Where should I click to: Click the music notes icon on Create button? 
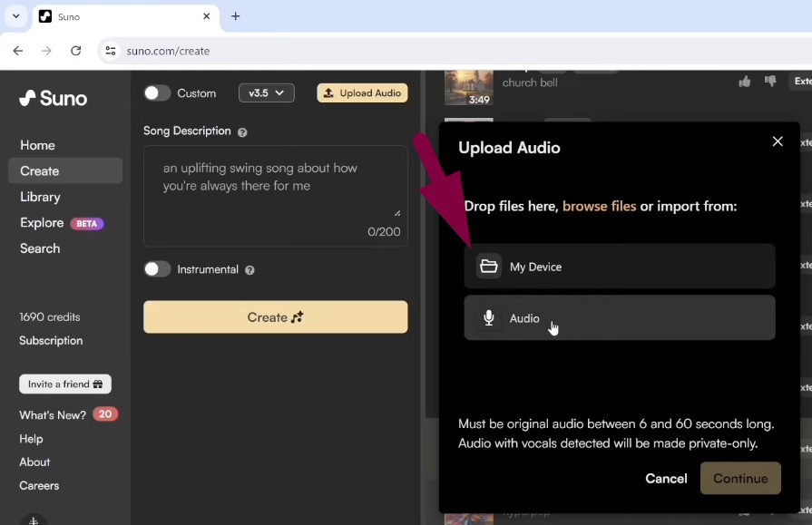pos(298,316)
